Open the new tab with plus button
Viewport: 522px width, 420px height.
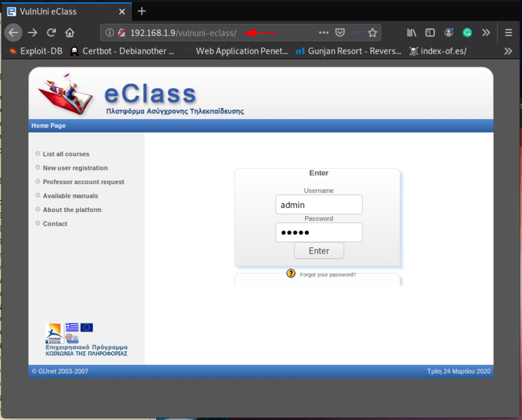(x=141, y=11)
